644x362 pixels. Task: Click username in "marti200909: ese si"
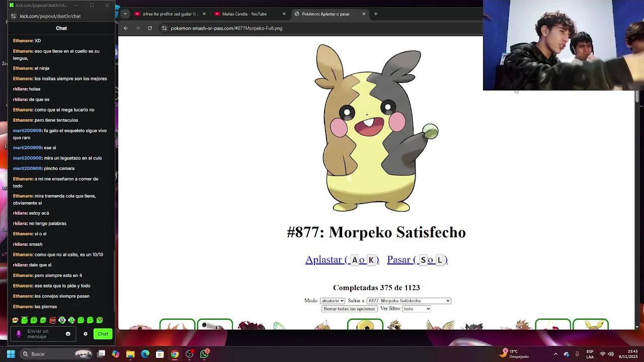pos(27,148)
